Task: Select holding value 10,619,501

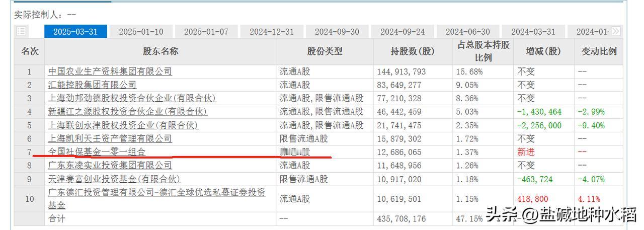Action: tap(399, 199)
